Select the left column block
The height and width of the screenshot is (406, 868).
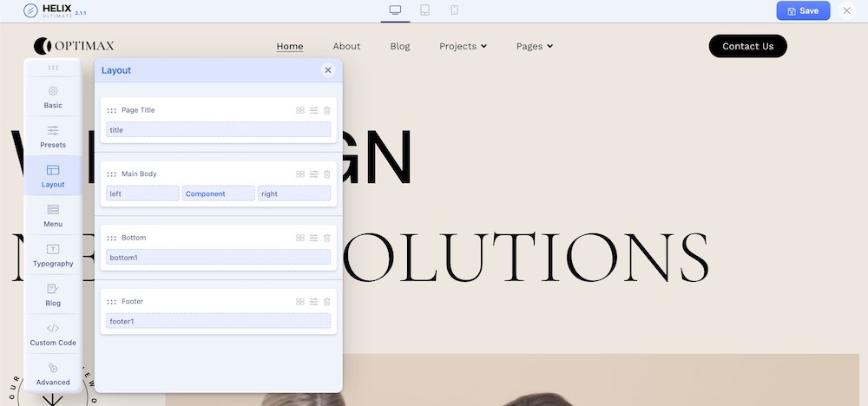143,193
